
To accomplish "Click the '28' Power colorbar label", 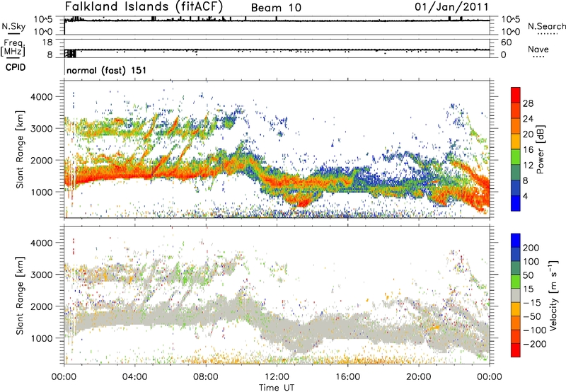I will pos(528,103).
